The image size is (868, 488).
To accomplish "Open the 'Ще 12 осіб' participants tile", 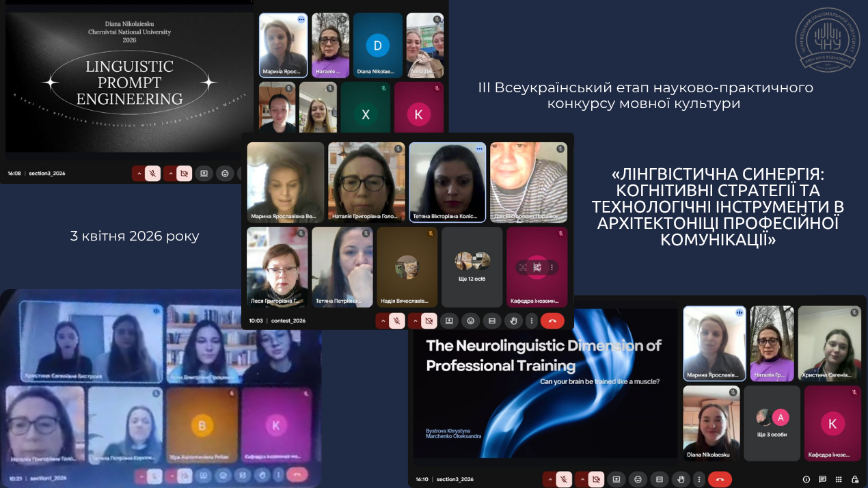I will (472, 267).
